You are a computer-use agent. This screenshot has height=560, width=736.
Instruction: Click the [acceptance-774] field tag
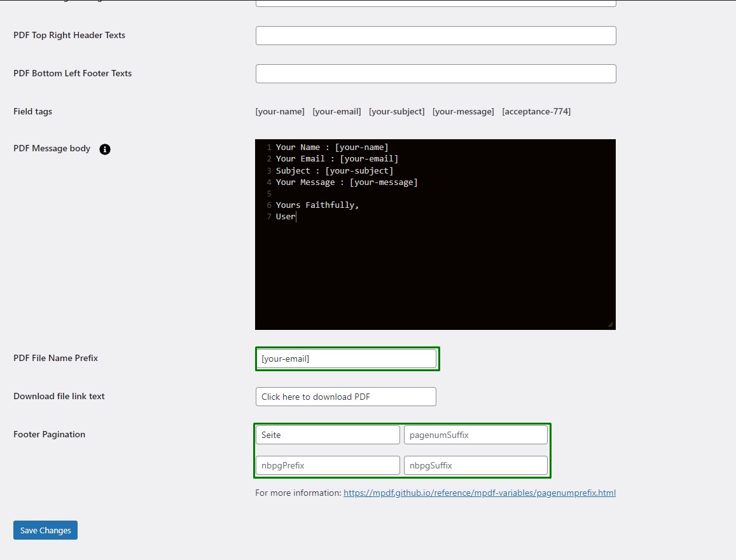536,112
